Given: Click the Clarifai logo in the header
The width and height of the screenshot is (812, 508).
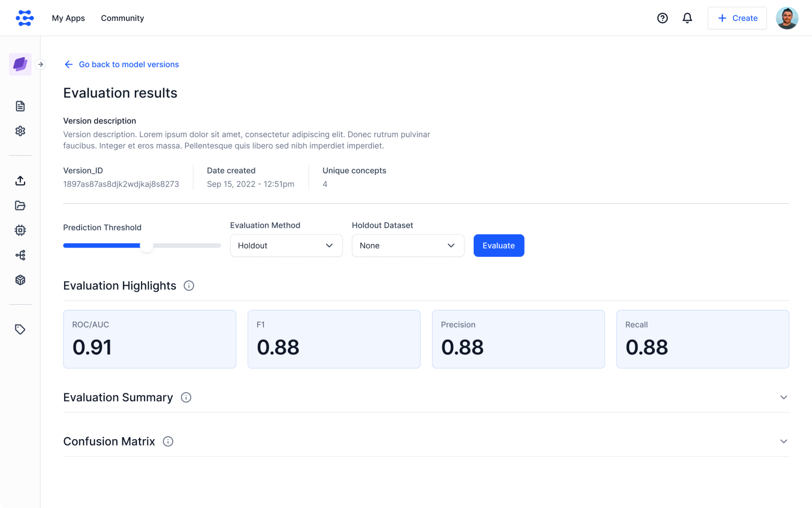Looking at the screenshot, I should [x=24, y=18].
